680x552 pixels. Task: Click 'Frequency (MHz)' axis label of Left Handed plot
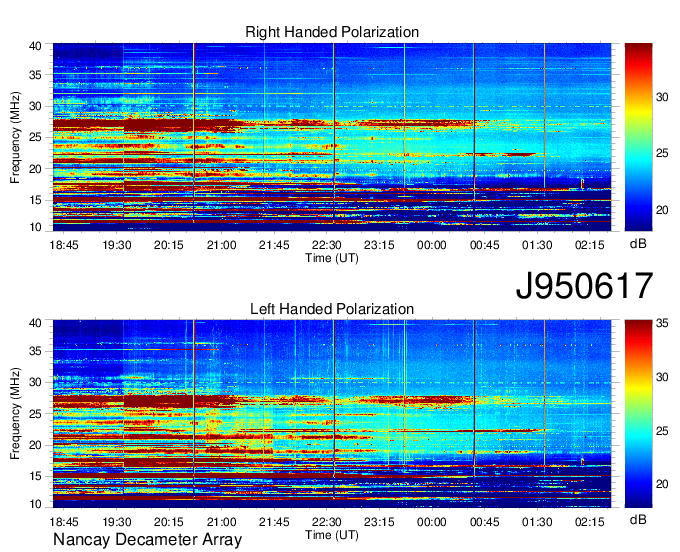[15, 414]
